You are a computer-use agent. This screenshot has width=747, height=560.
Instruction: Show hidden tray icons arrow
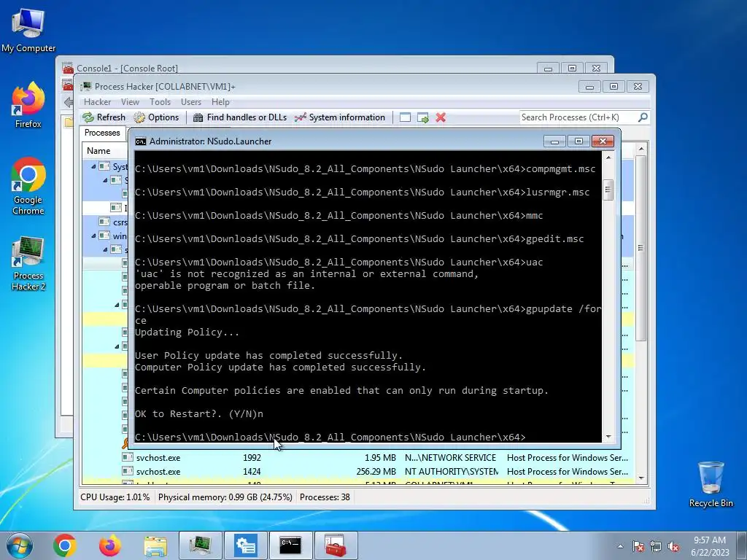(x=620, y=547)
